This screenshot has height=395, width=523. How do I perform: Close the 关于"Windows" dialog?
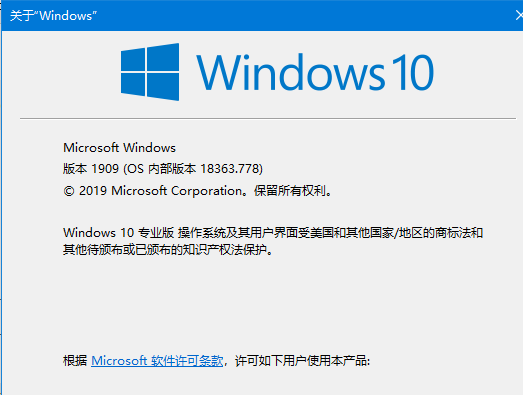(519, 15)
